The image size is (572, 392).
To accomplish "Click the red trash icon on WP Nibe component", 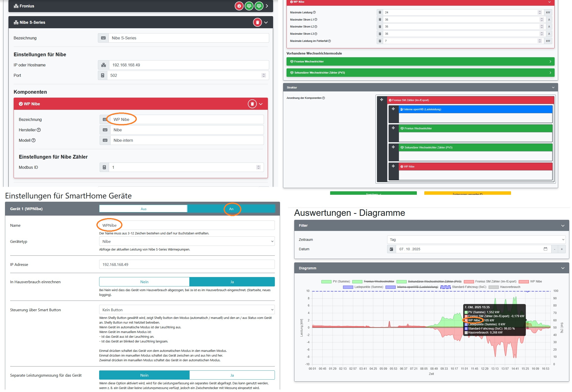I will tap(252, 104).
